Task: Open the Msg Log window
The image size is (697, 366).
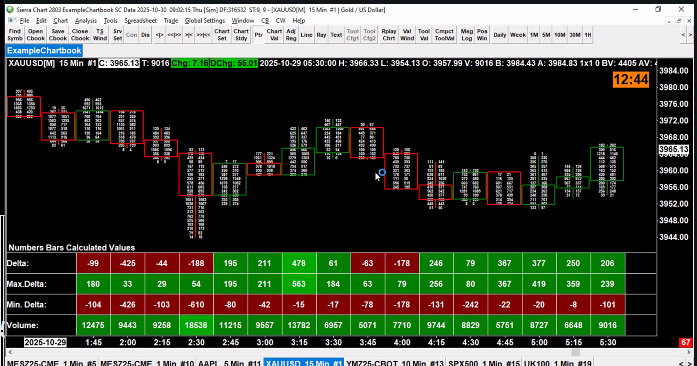Action: 467,35
